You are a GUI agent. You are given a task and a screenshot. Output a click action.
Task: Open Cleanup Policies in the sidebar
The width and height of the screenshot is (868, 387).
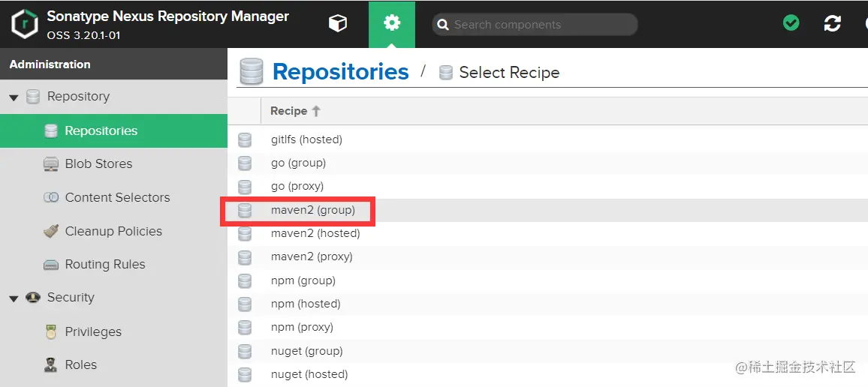pyautogui.click(x=113, y=231)
